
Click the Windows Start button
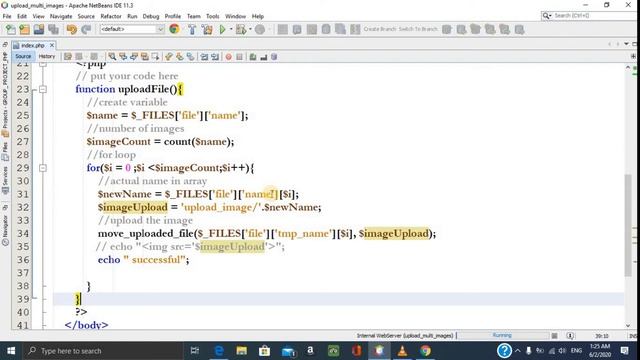point(11,351)
